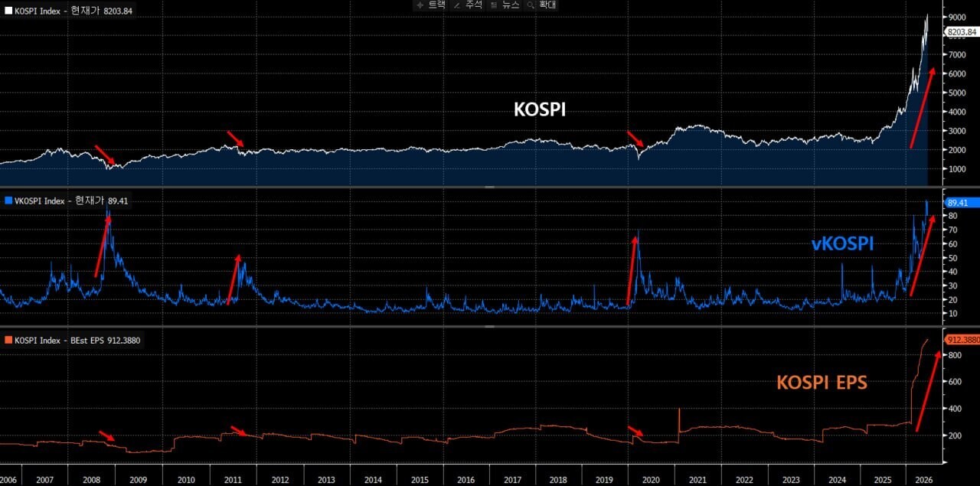The width and height of the screenshot is (980, 486).
Task: Click the 8203.84 price tag on the axis
Action: (962, 32)
